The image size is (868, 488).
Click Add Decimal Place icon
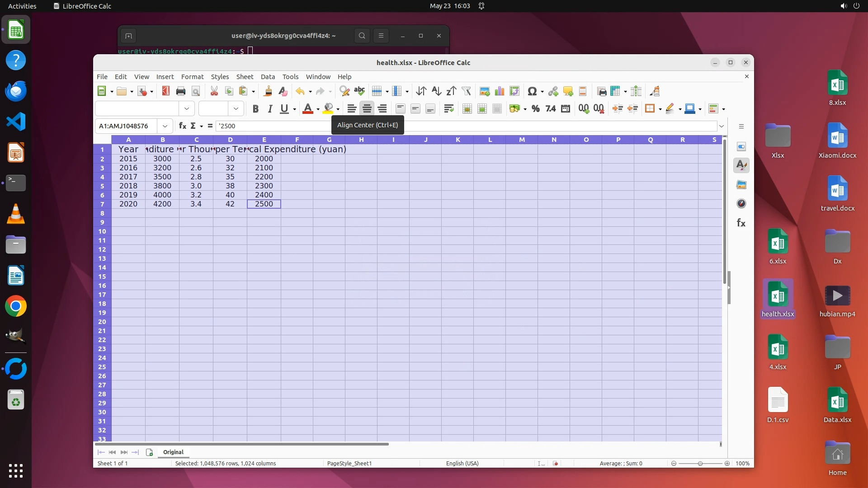click(584, 108)
